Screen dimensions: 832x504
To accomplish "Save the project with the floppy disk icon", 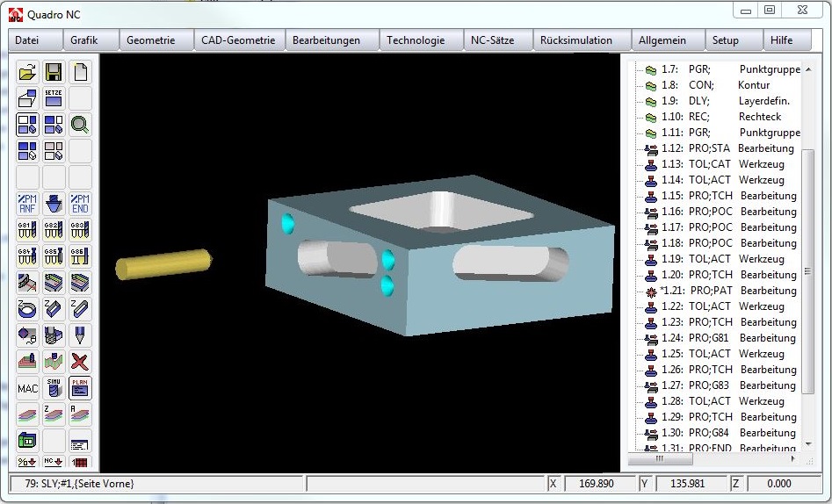I will click(54, 72).
